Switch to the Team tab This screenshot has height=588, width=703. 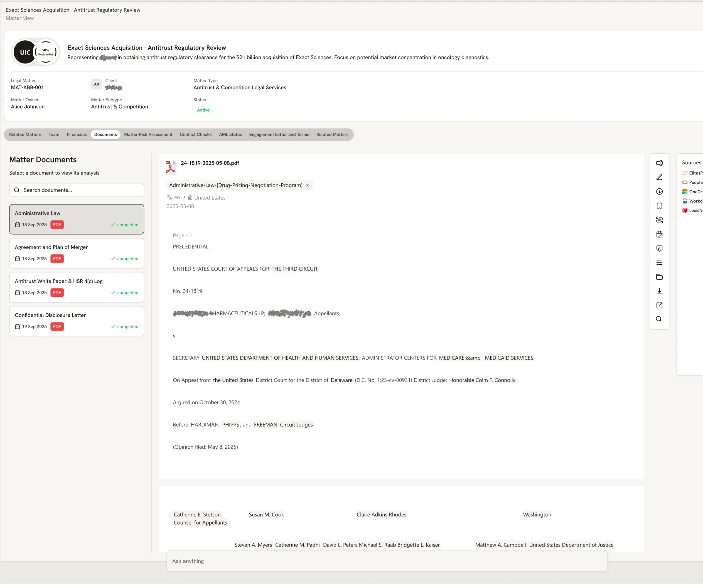54,134
